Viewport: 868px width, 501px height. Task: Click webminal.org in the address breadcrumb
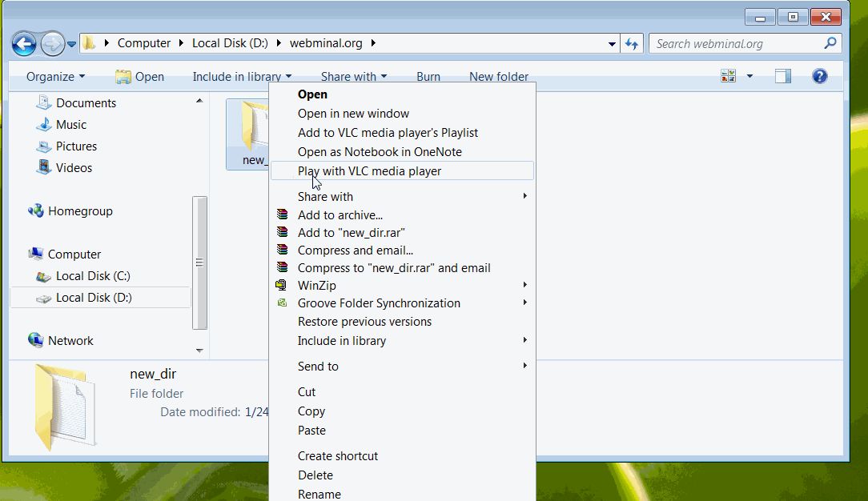pos(326,43)
